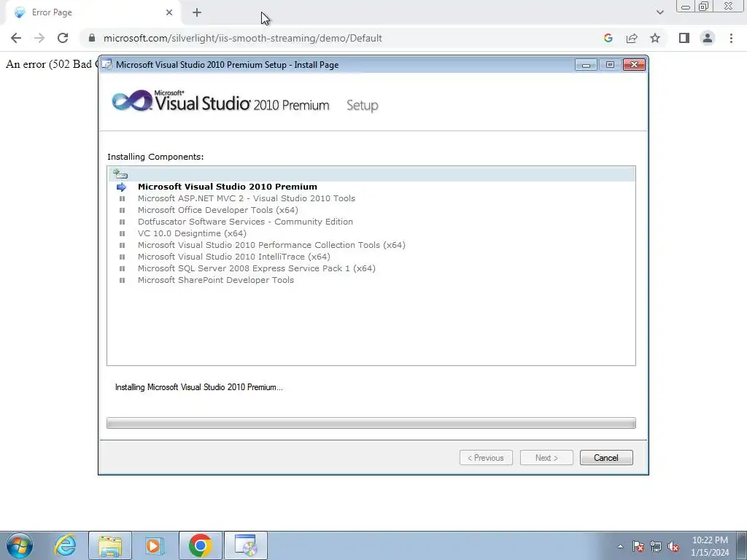This screenshot has width=747, height=560.
Task: Select 'Dotfuscator Software Services - Community Edition'
Action: point(245,222)
